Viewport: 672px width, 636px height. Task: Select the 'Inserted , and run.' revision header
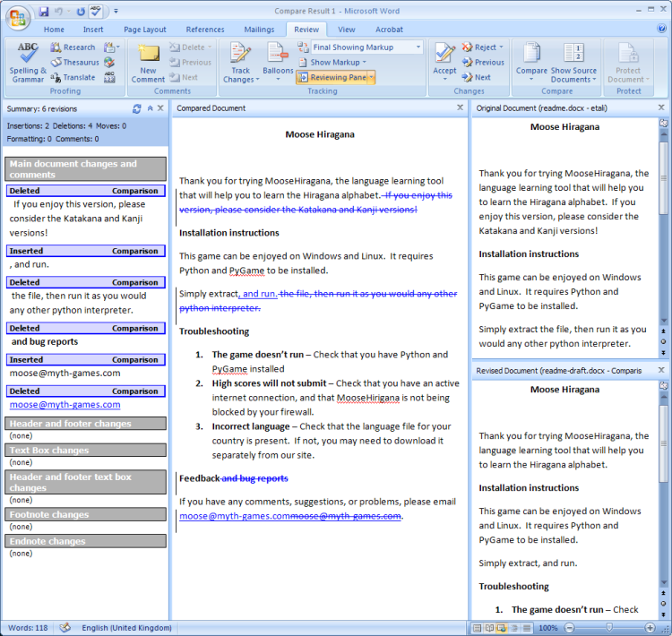point(86,251)
